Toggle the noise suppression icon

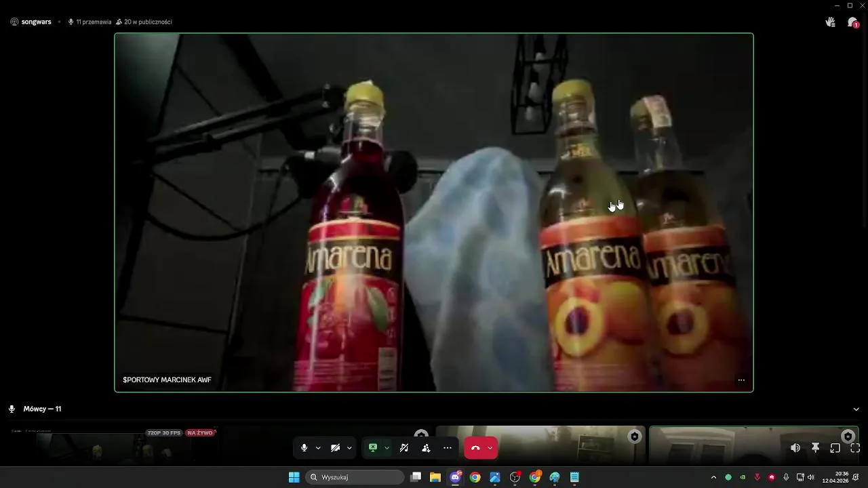404,448
